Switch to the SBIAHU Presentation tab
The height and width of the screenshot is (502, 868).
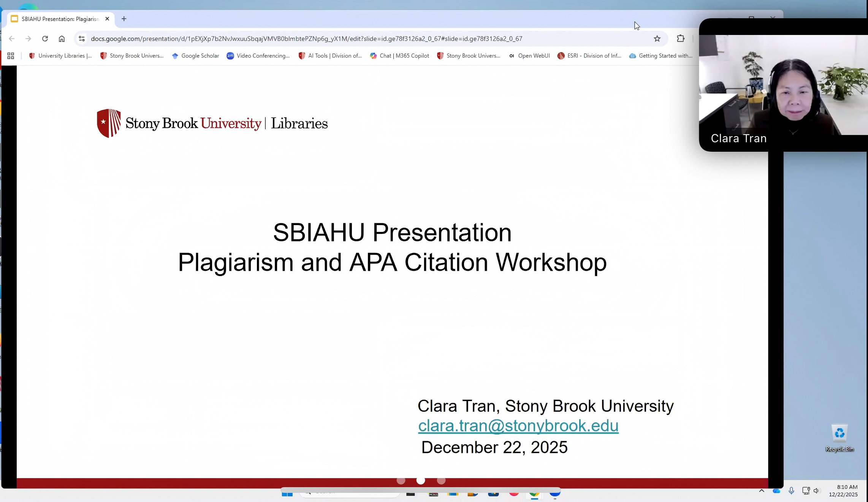point(57,19)
